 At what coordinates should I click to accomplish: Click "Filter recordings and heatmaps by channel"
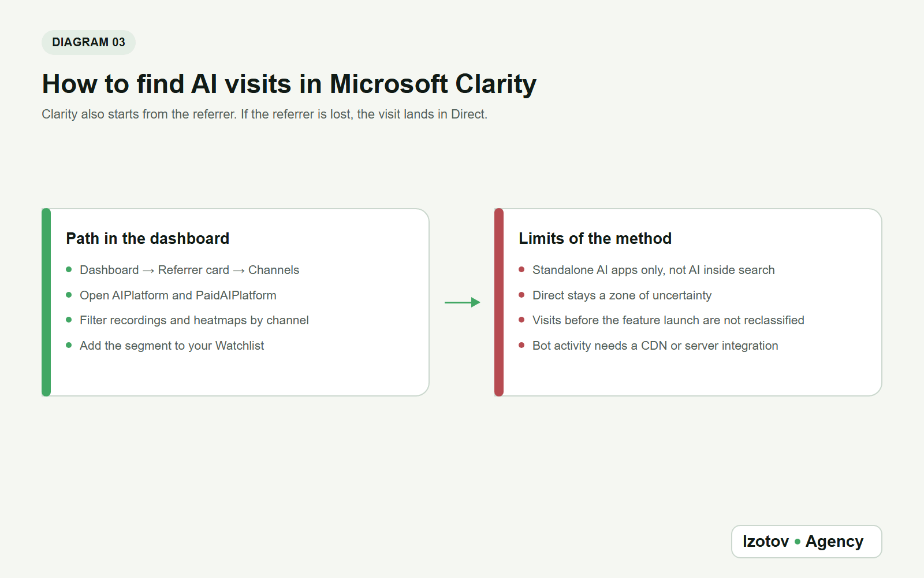[194, 320]
